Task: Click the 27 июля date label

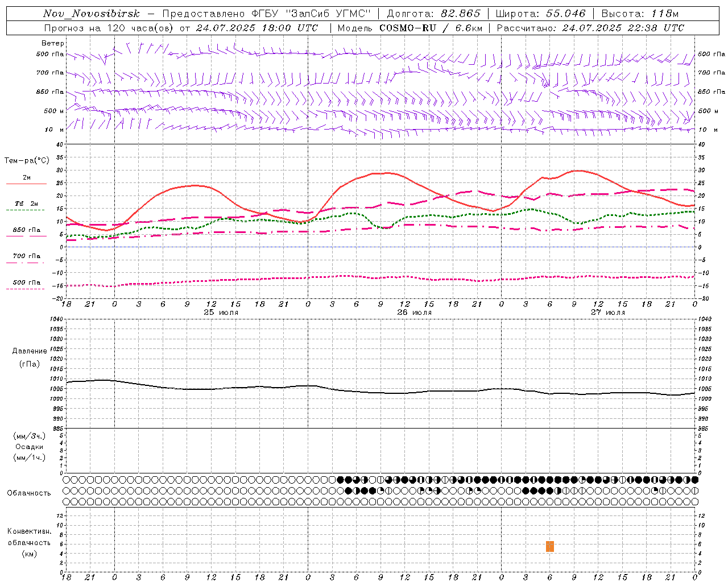Action: pos(608,313)
